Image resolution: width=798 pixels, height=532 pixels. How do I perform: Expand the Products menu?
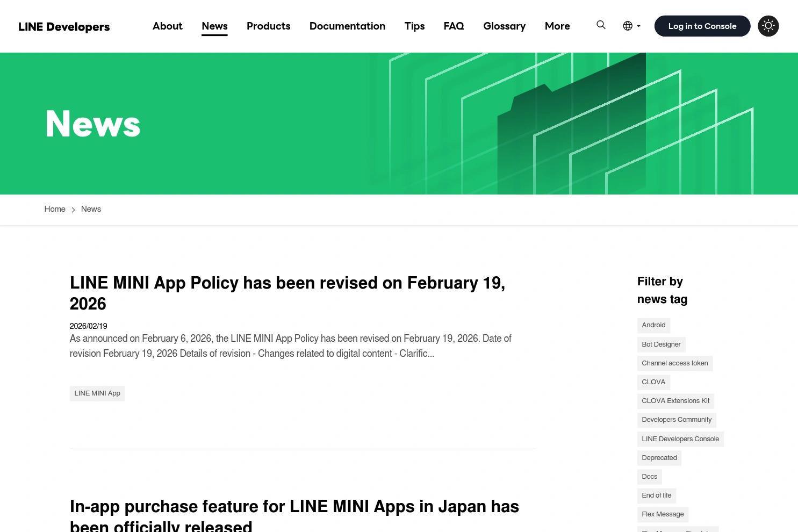click(268, 26)
